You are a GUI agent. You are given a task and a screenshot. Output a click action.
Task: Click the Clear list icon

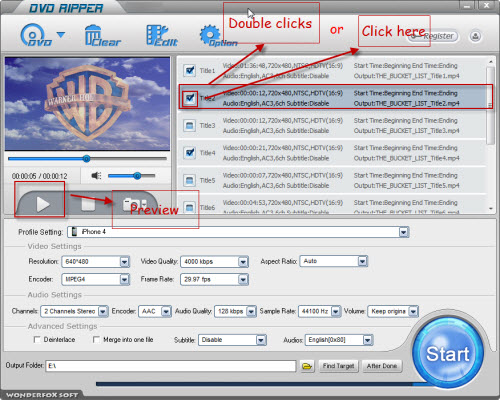click(102, 35)
